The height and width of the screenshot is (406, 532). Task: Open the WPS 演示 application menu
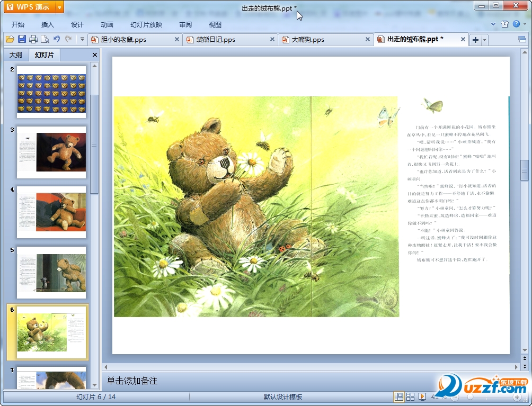pos(30,7)
